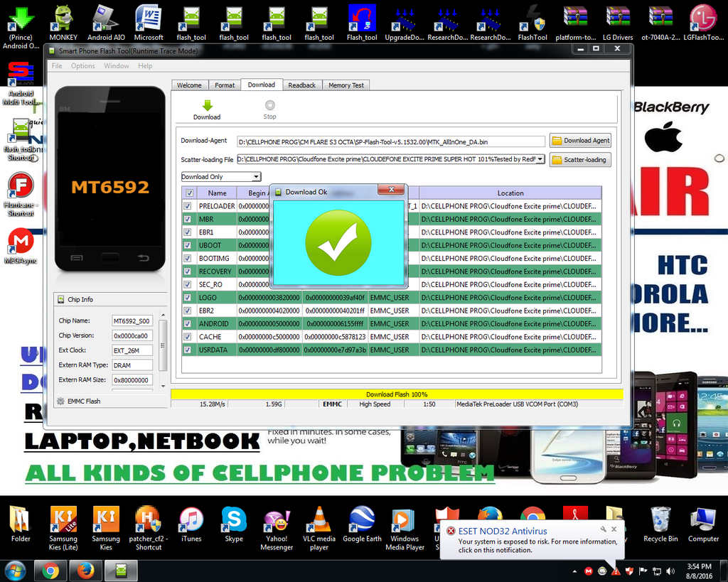Click Chip Info scroll down arrow
This screenshot has height=582, width=728.
click(x=163, y=386)
